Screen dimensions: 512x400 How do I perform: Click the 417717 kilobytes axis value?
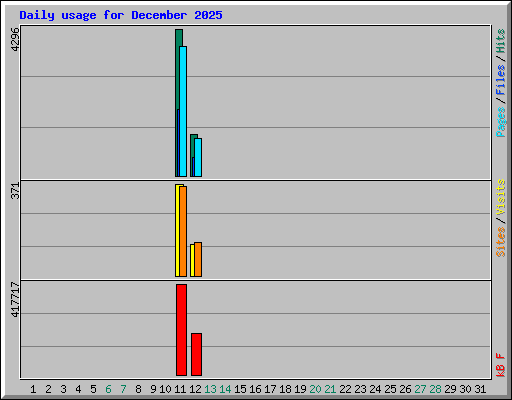pyautogui.click(x=15, y=299)
